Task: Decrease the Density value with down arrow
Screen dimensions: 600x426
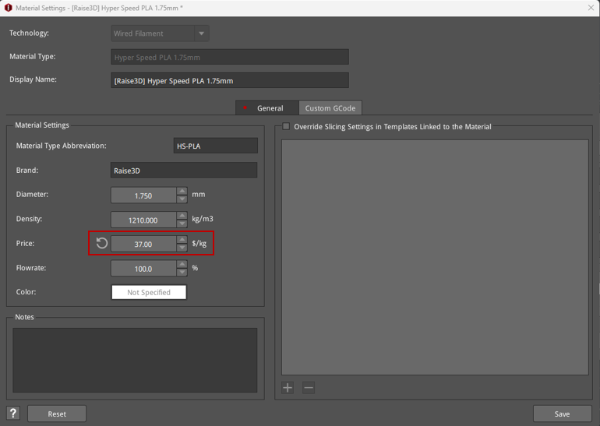Action: coord(181,223)
